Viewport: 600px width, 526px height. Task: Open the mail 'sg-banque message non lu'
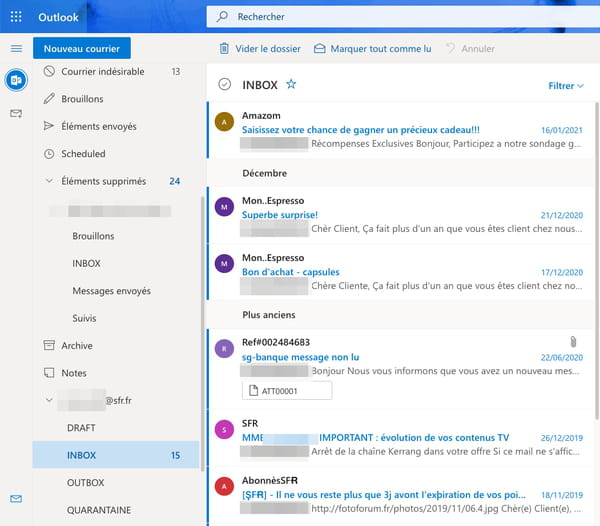pyautogui.click(x=400, y=368)
